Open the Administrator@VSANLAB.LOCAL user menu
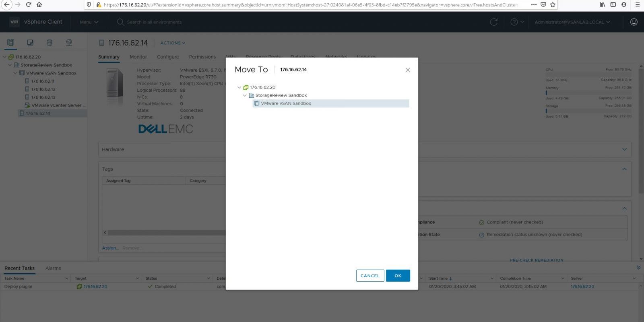 (x=572, y=22)
